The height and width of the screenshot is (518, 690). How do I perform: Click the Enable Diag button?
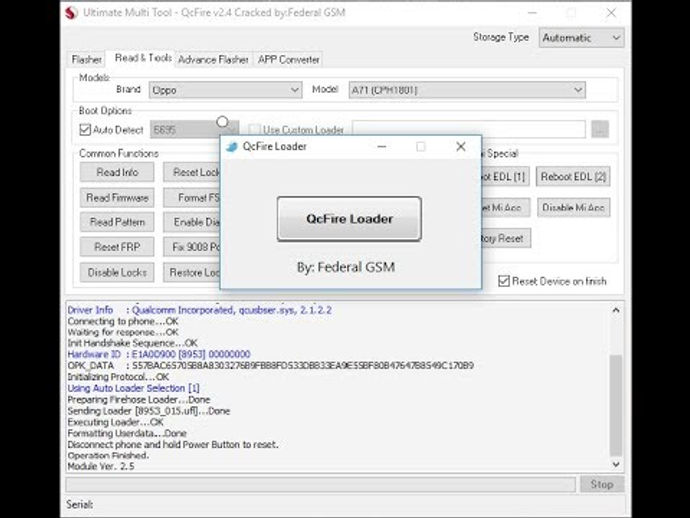click(x=191, y=222)
